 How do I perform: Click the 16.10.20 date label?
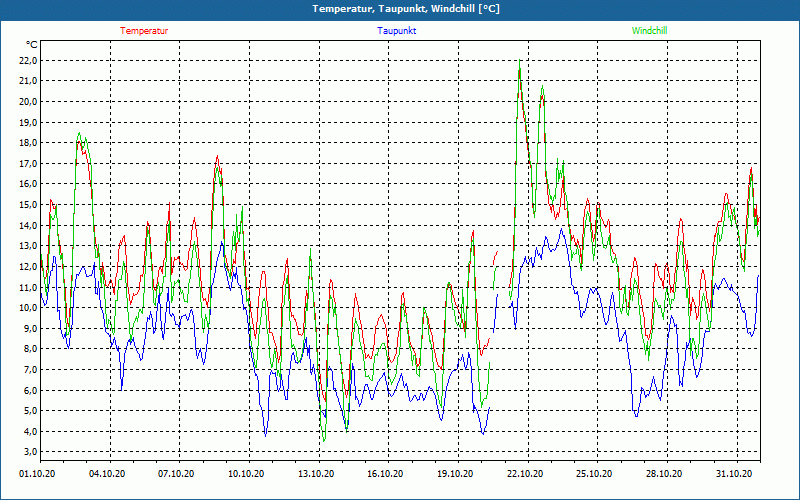[x=385, y=475]
